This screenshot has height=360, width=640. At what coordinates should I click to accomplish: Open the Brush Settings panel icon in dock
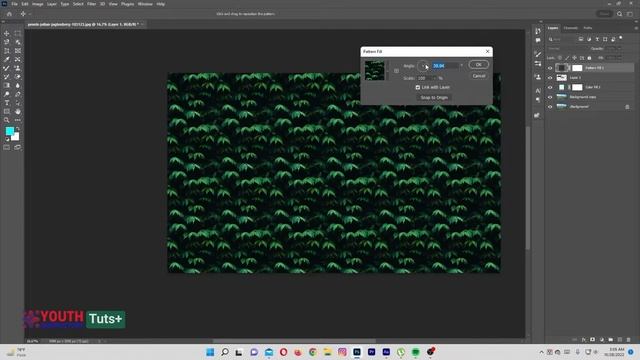(x=538, y=54)
